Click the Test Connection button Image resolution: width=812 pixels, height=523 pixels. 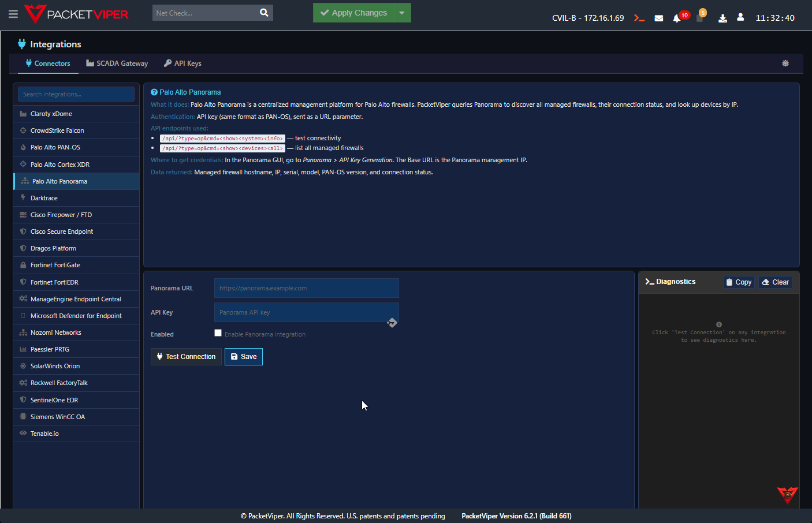[186, 357]
